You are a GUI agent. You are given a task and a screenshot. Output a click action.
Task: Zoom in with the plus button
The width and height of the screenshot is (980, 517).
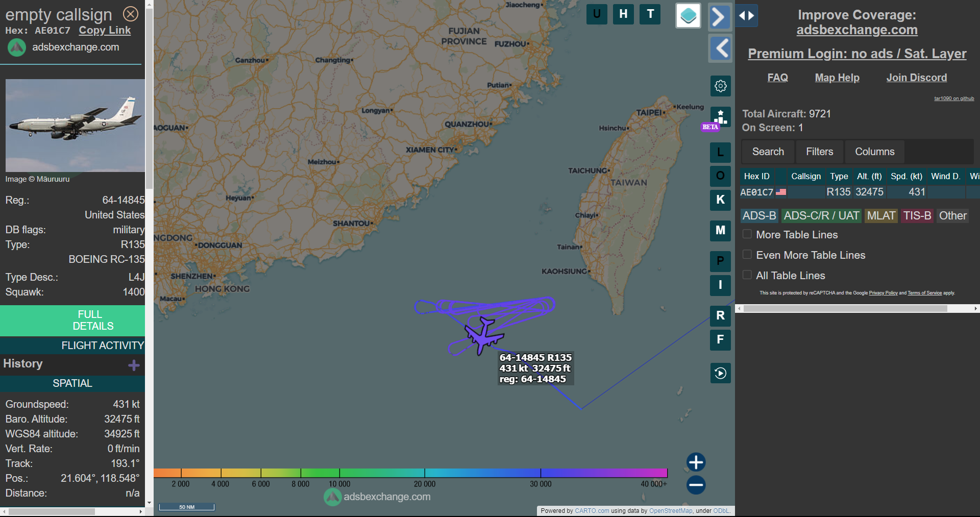pyautogui.click(x=696, y=462)
